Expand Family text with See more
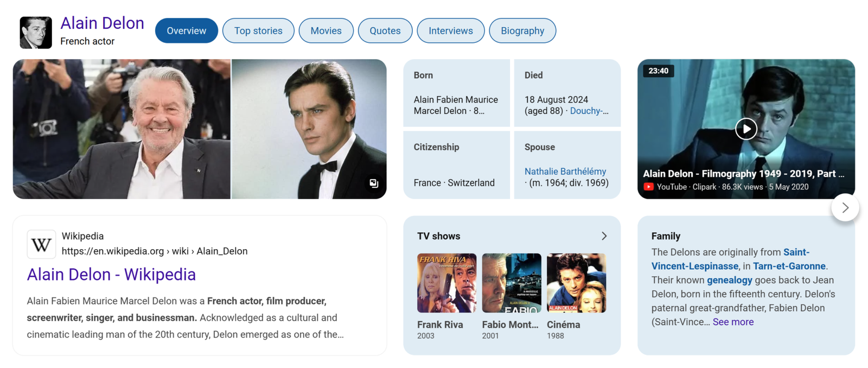This screenshot has height=368, width=868. [x=733, y=322]
